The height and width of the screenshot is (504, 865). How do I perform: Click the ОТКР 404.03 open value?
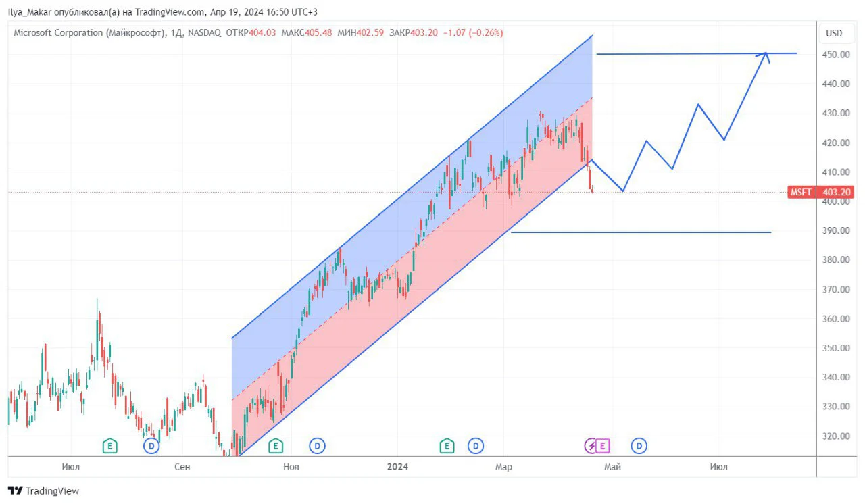[251, 32]
